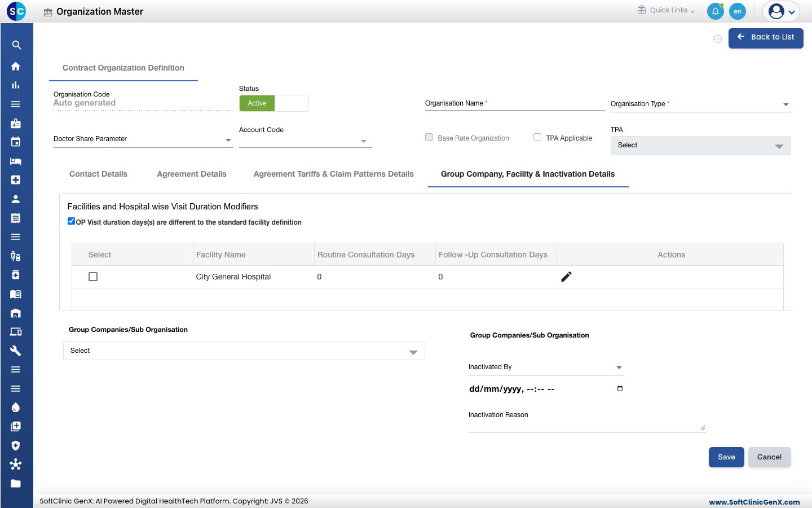Uncheck OP Visit duration days differ checkbox
Viewport: 812px width, 508px height.
click(71, 221)
